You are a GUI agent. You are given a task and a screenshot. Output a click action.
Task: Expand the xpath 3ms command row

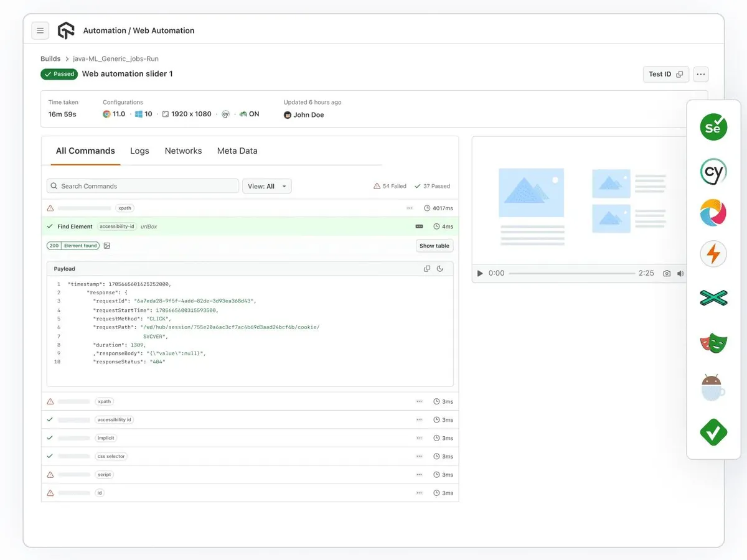point(250,401)
